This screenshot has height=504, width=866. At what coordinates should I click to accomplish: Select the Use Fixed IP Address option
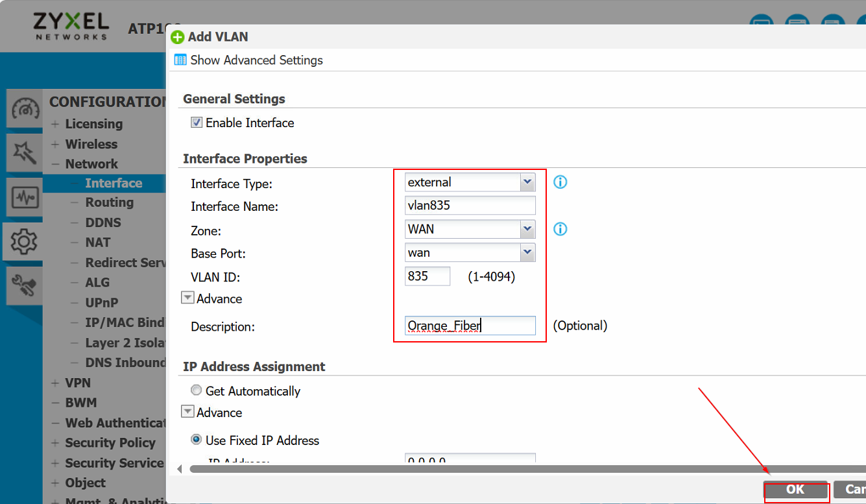[x=196, y=439]
